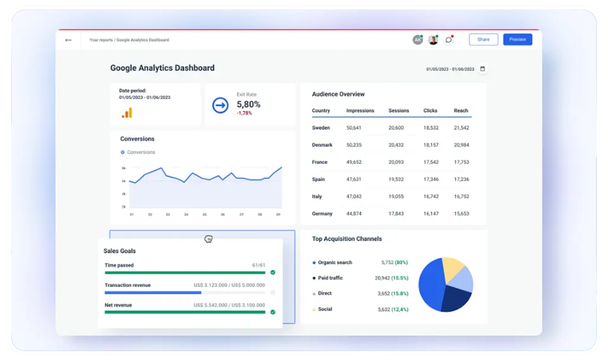Click the user photo avatar
608x364 pixels.
pos(433,40)
